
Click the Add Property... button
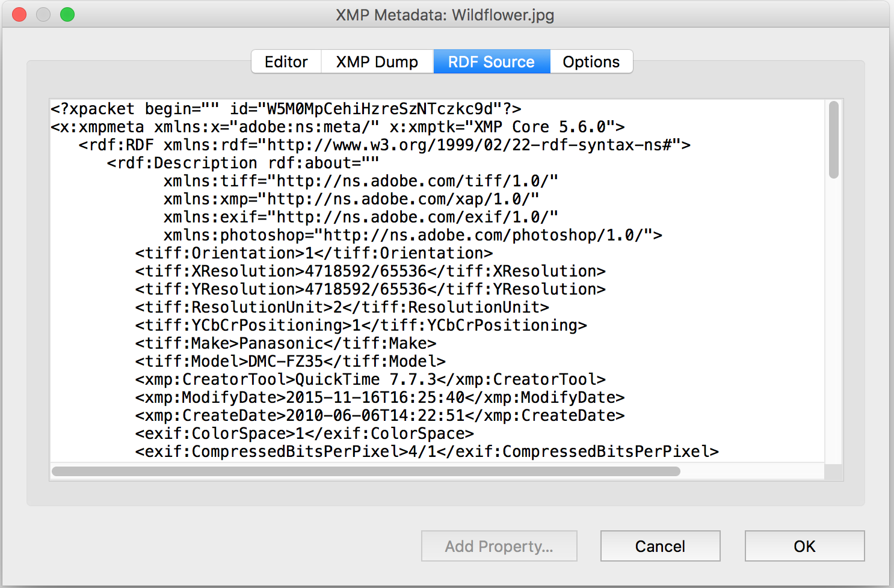pyautogui.click(x=499, y=546)
